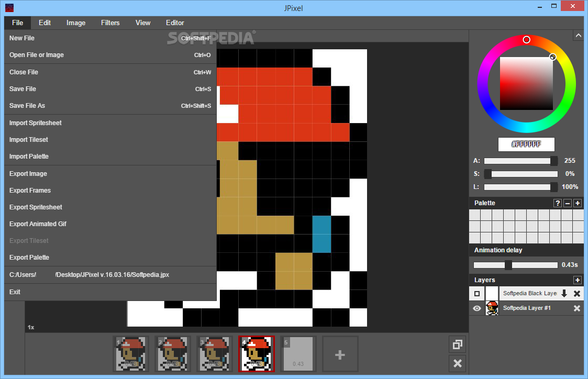
Task: Click Export Palette entry
Action: pos(110,258)
